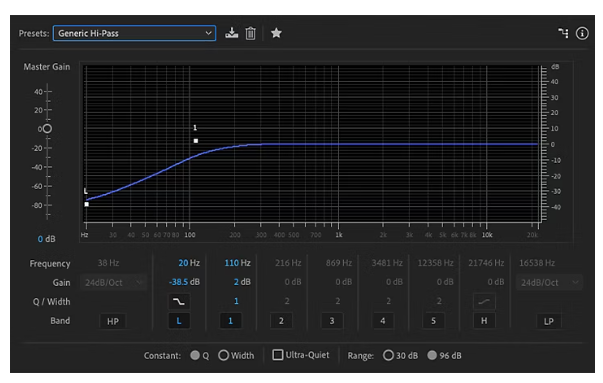The height and width of the screenshot is (383, 603).
Task: Select Constant Width radio button
Action: tap(223, 355)
